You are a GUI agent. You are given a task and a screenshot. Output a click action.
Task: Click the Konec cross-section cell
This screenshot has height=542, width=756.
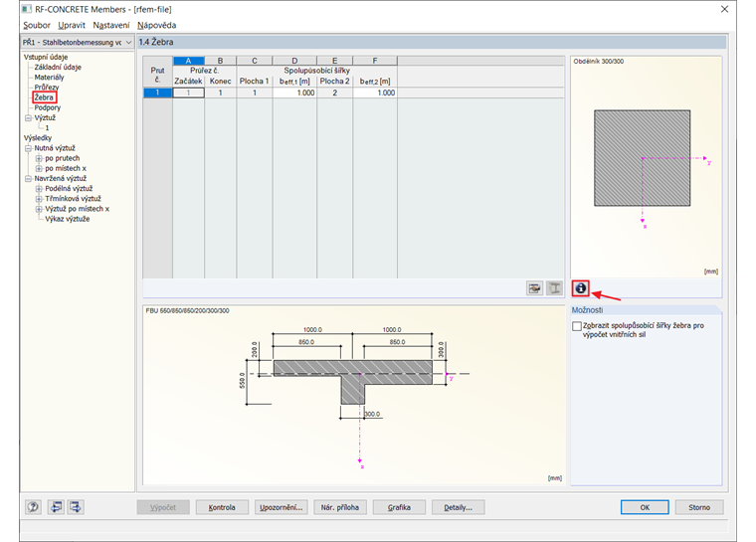221,92
